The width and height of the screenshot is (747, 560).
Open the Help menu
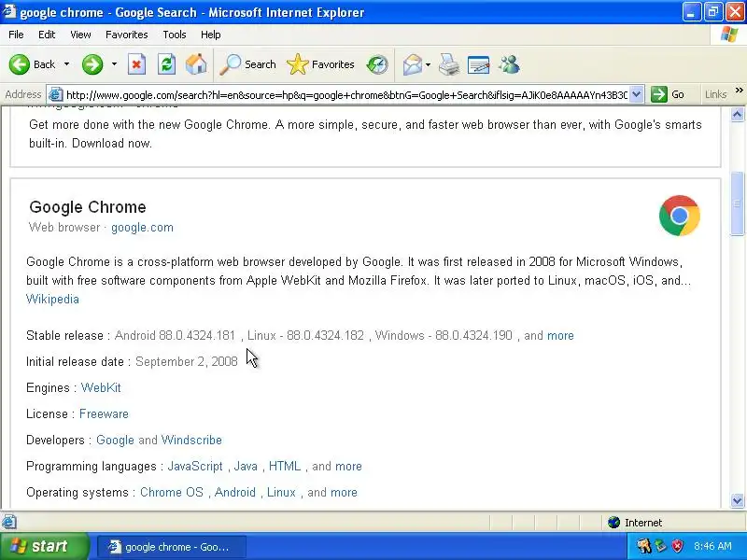(211, 35)
